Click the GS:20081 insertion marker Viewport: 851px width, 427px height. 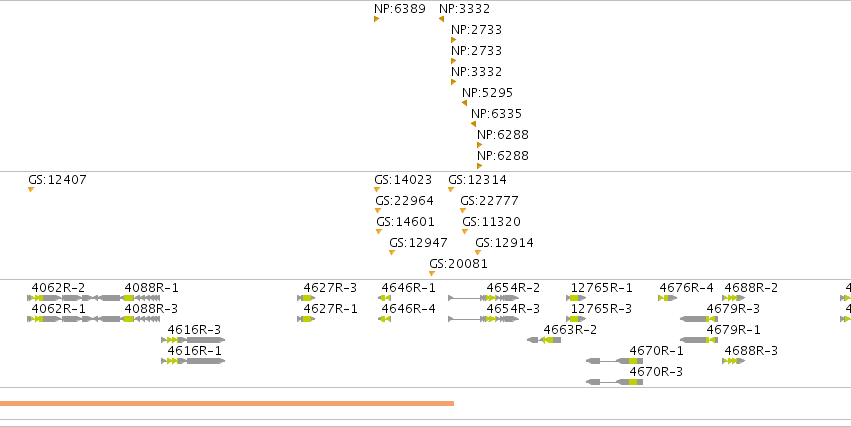[x=432, y=273]
